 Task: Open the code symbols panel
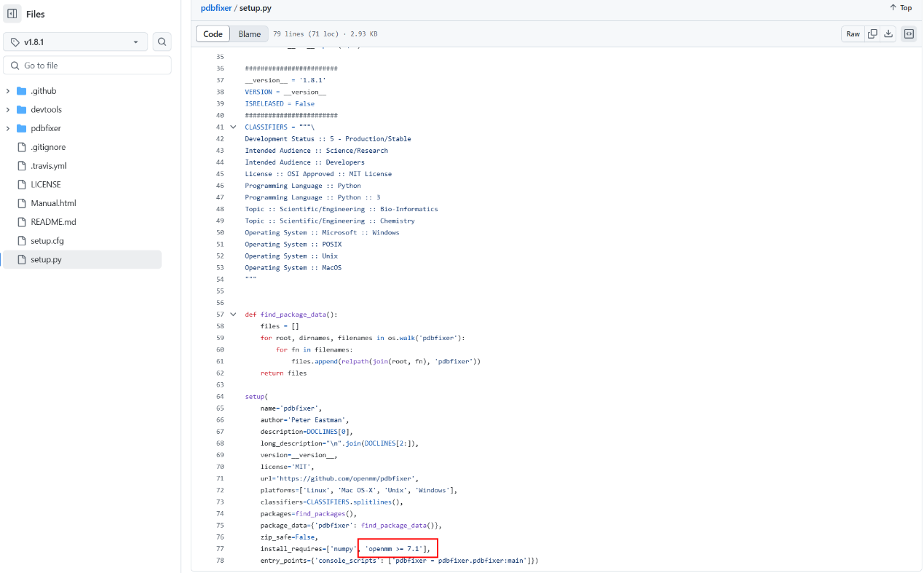[908, 33]
